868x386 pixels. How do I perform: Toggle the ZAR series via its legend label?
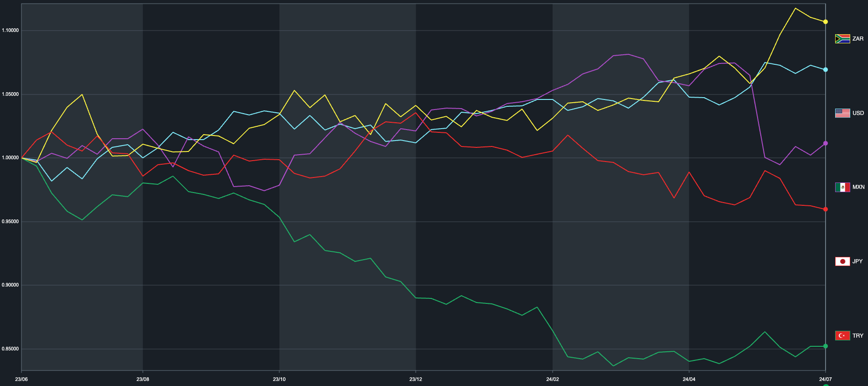point(858,39)
